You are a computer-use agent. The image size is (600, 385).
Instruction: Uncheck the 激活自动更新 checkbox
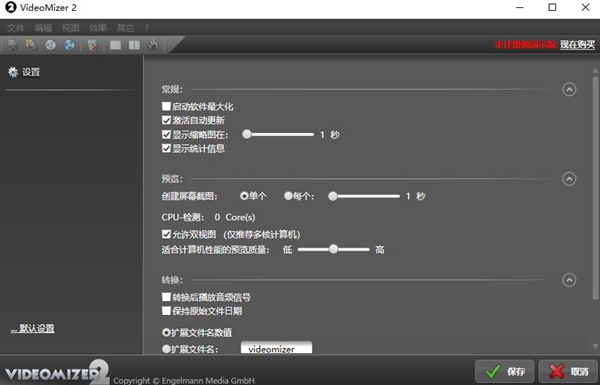pyautogui.click(x=166, y=120)
